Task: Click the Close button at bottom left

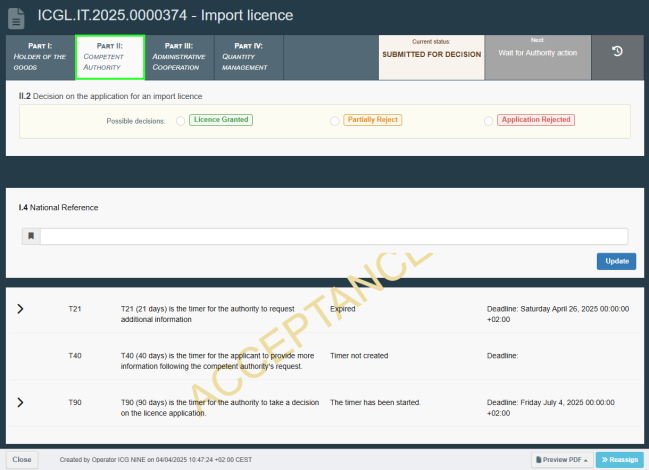Action: click(21, 460)
